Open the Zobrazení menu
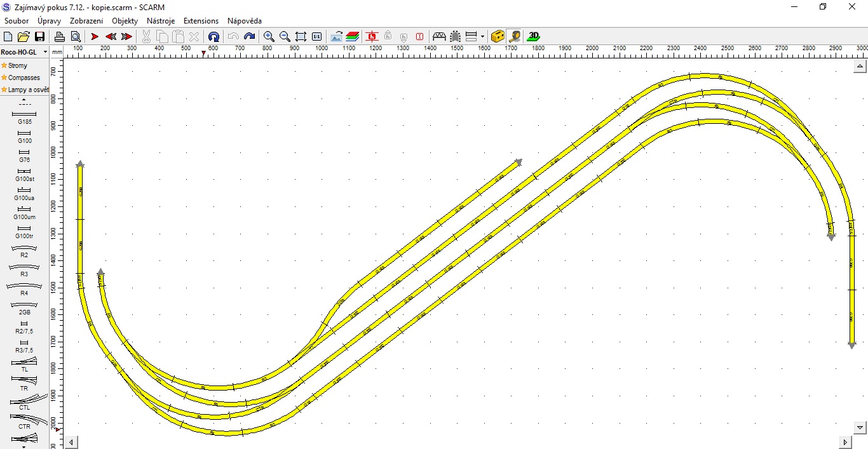 86,21
